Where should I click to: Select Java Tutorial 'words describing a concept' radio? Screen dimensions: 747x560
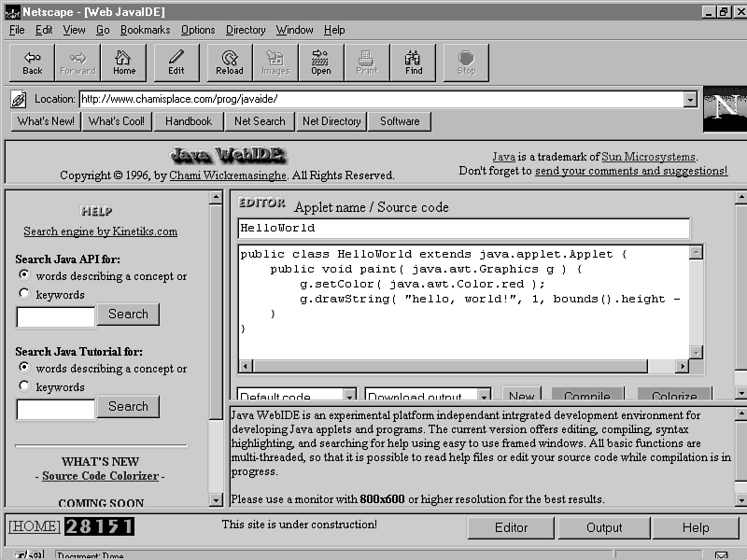24,368
